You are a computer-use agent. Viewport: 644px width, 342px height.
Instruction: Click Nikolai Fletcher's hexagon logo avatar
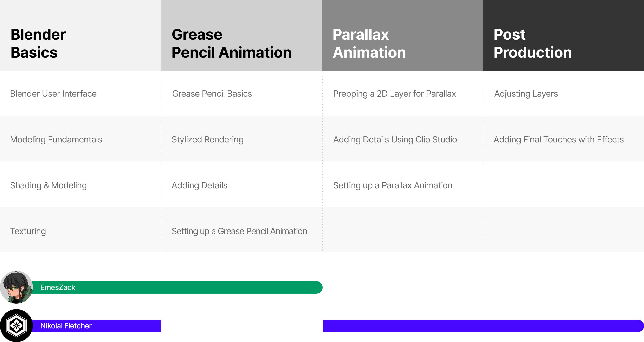(17, 325)
